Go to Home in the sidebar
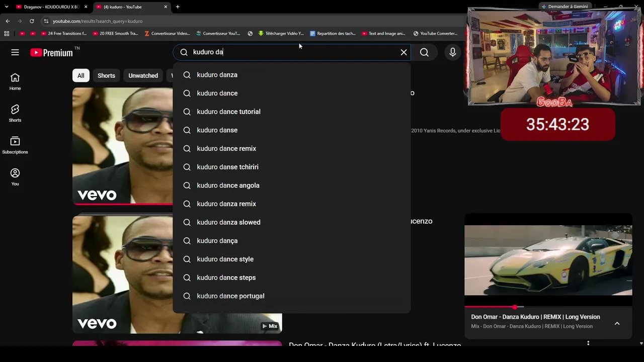The image size is (644, 362). tap(15, 81)
